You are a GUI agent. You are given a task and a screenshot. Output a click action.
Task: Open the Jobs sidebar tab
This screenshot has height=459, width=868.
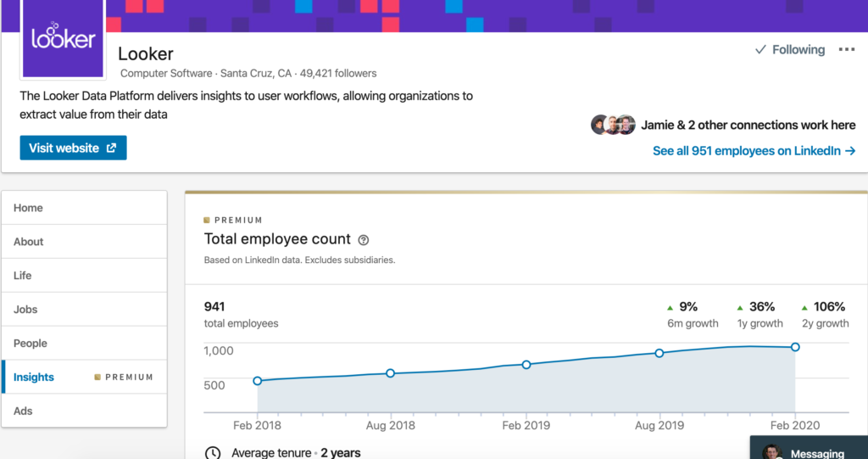[x=84, y=310]
